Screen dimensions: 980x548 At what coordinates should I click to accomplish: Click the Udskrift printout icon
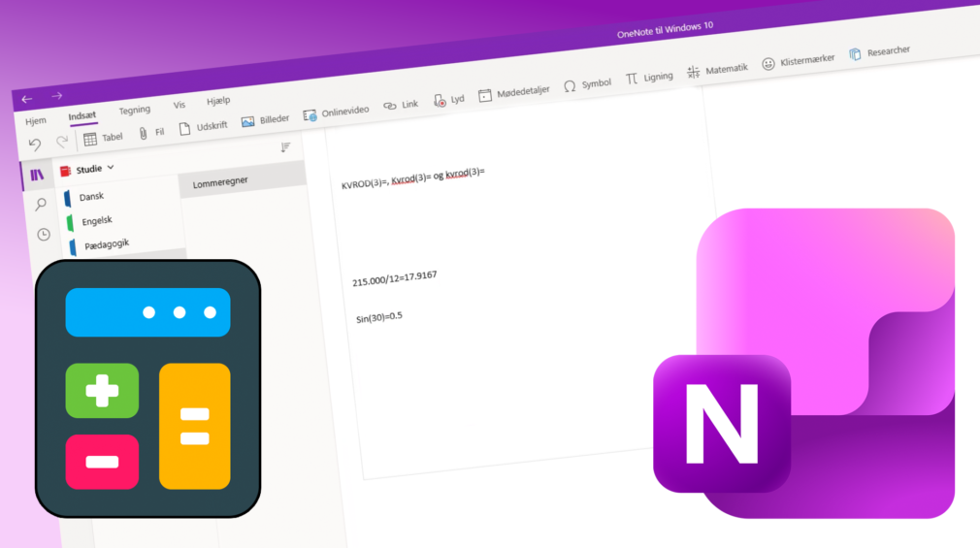click(x=185, y=128)
